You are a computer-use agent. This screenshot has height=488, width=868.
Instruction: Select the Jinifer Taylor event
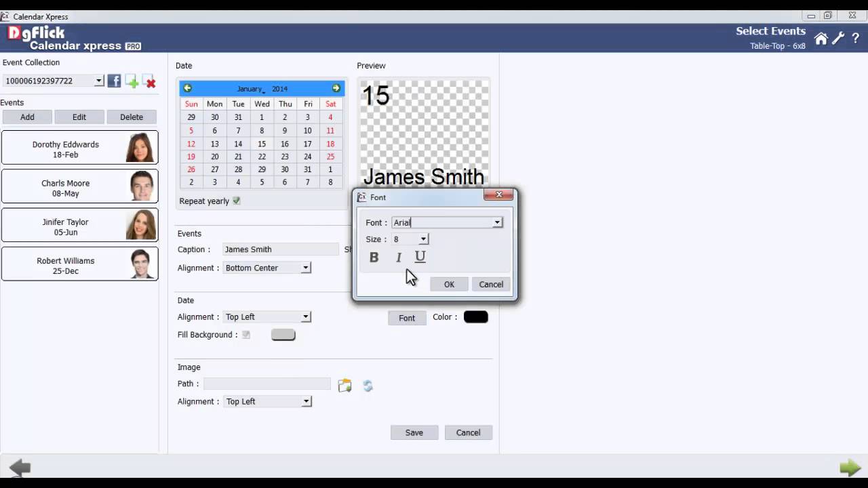(x=79, y=225)
